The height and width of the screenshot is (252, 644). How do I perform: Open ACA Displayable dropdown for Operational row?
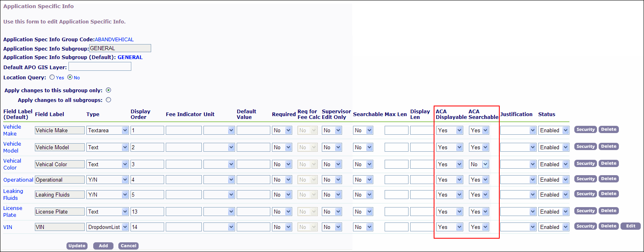click(x=449, y=180)
